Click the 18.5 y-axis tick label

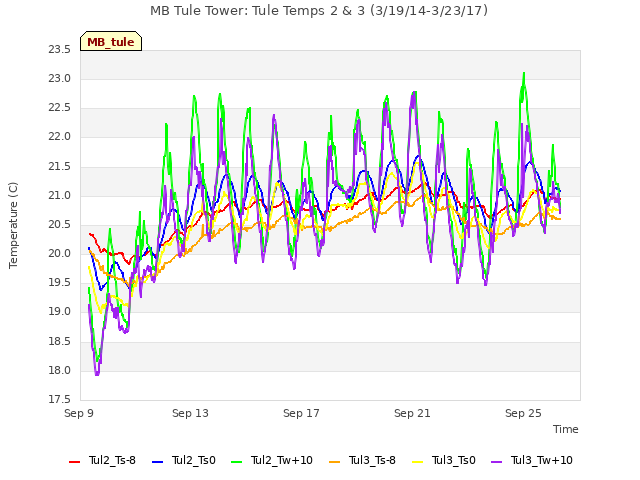tap(60, 341)
